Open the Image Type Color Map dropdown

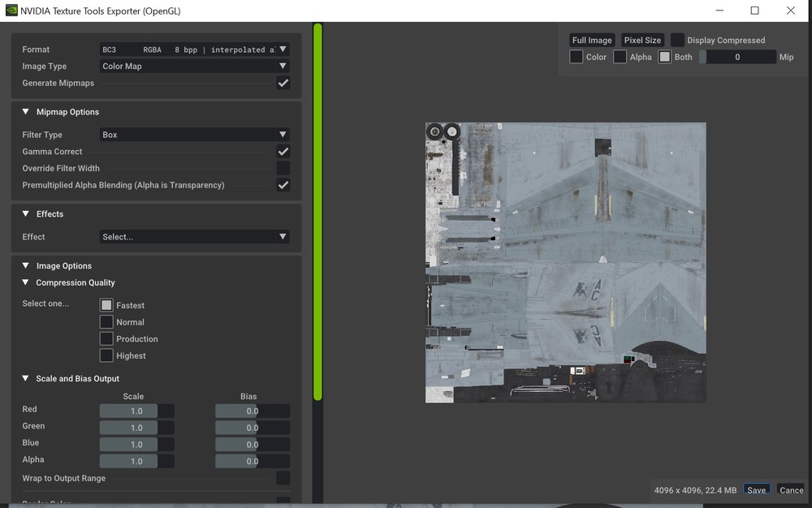(x=194, y=67)
